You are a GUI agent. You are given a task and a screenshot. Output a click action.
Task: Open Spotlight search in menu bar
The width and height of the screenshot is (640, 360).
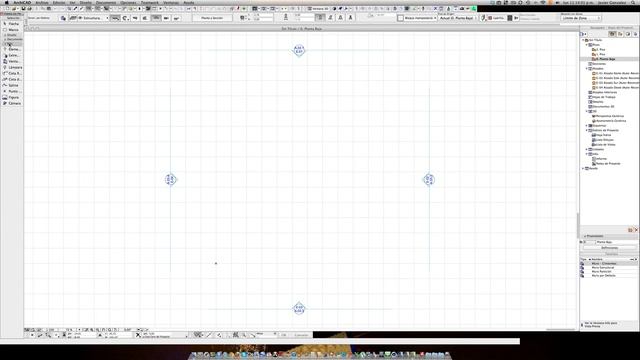(634, 2)
